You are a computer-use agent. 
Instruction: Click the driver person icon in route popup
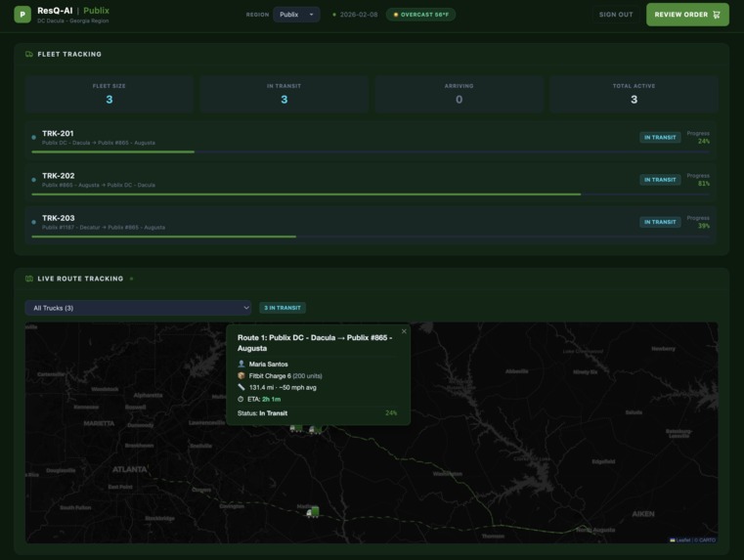pyautogui.click(x=241, y=364)
